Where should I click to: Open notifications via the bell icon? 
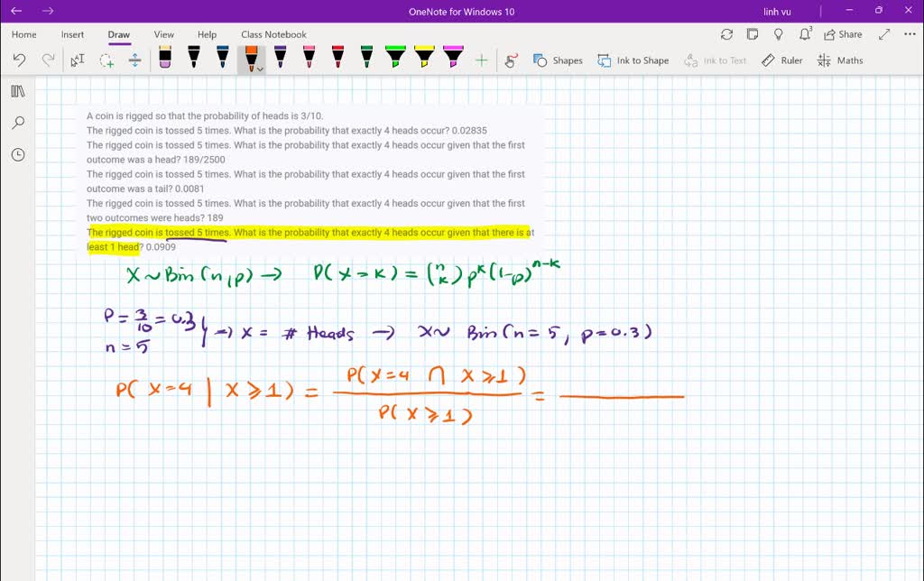[801, 33]
